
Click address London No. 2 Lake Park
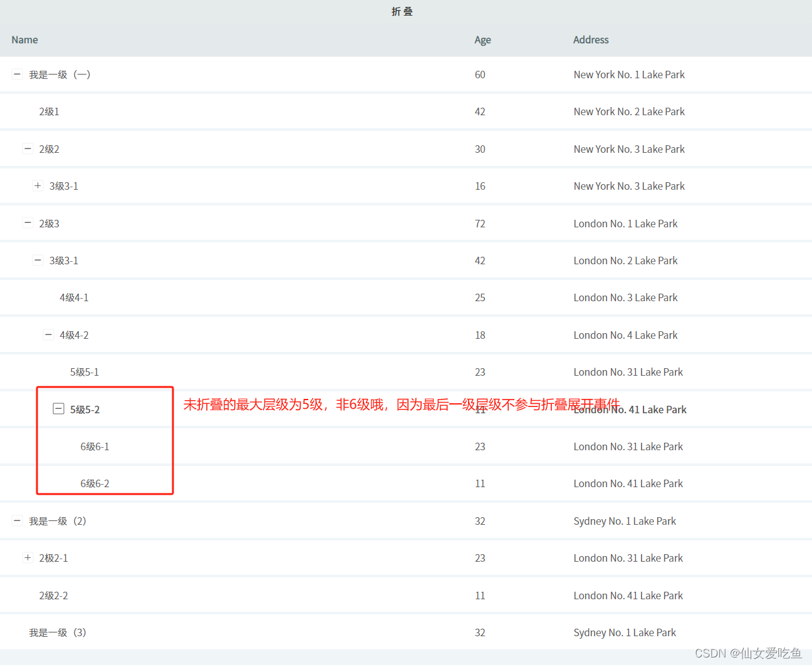(x=625, y=260)
